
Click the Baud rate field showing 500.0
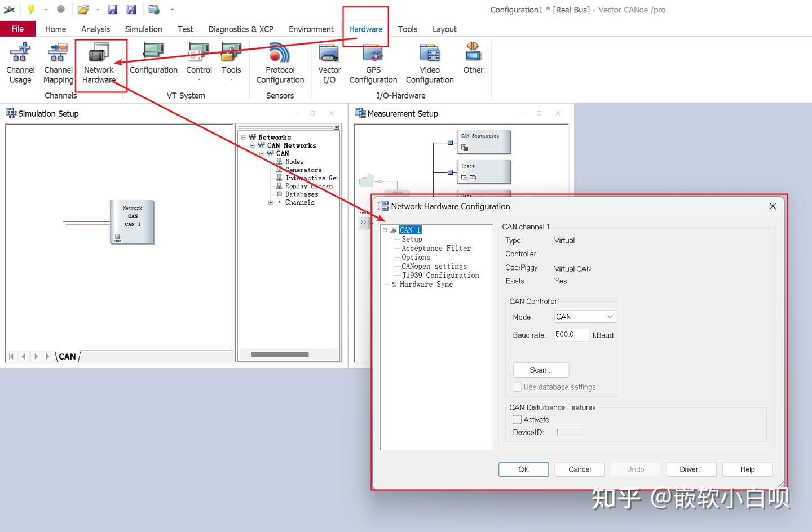pyautogui.click(x=571, y=335)
